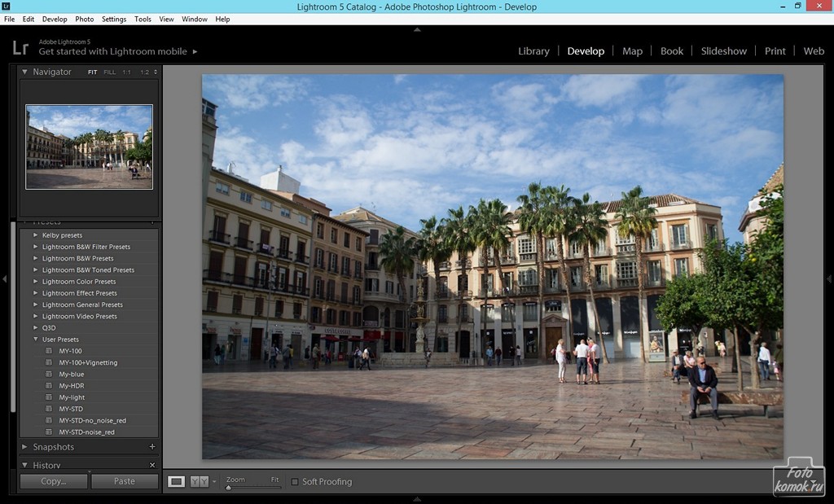Expand the Lightroom Effect Presets folder

pyautogui.click(x=36, y=292)
